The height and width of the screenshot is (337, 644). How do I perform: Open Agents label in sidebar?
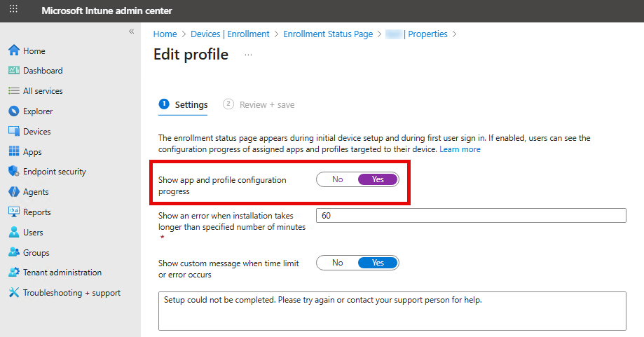[x=36, y=192]
